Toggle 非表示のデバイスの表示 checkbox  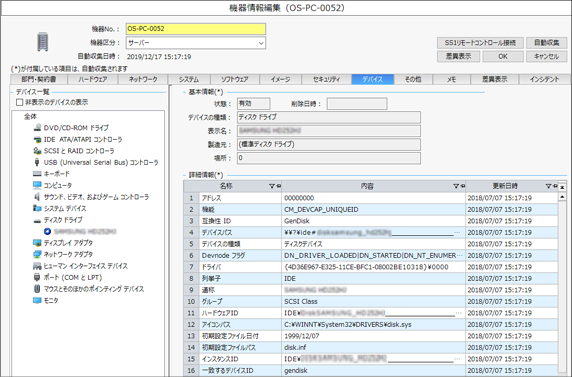pos(19,103)
